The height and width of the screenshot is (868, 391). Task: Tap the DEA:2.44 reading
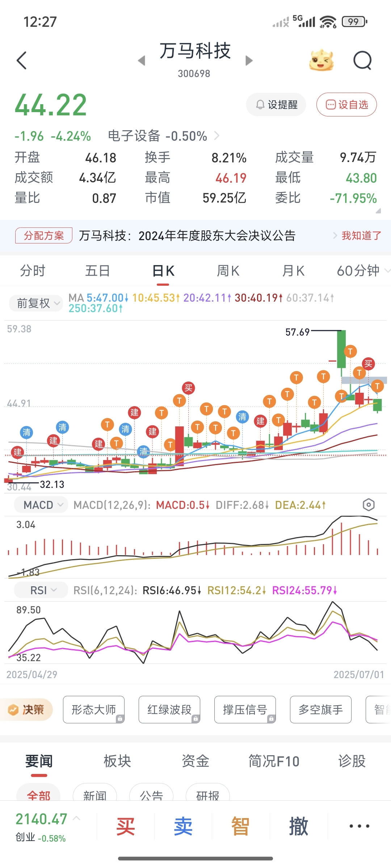(300, 505)
